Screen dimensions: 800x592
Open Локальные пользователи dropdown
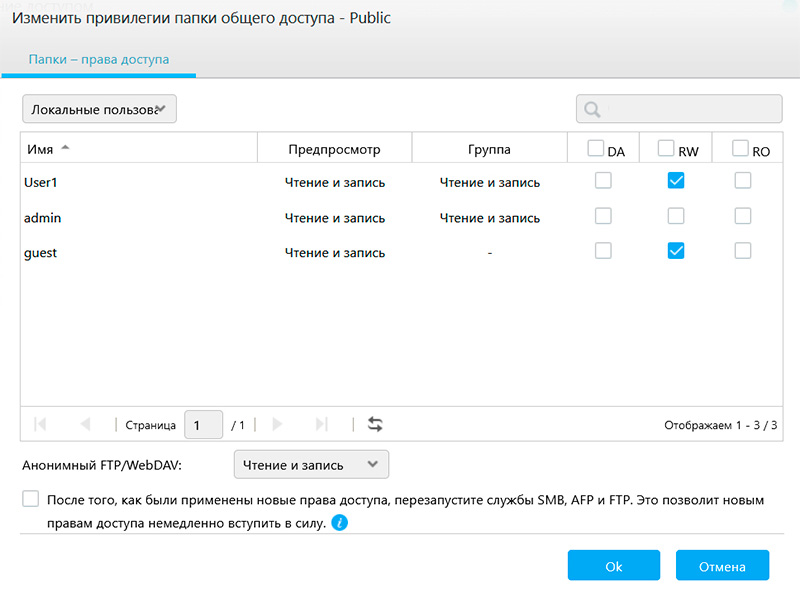(x=99, y=109)
